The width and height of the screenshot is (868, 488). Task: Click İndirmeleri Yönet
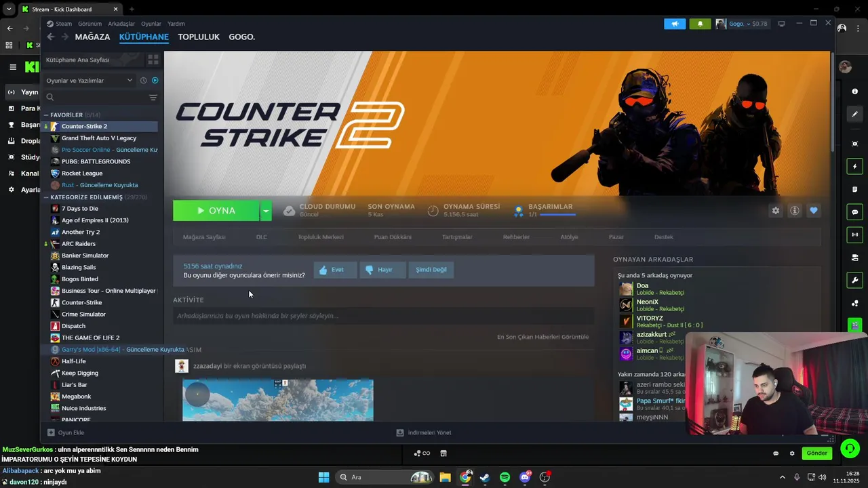click(x=424, y=432)
